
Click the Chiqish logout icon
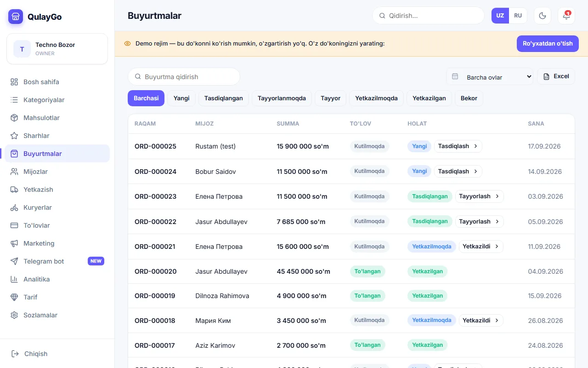(15, 354)
